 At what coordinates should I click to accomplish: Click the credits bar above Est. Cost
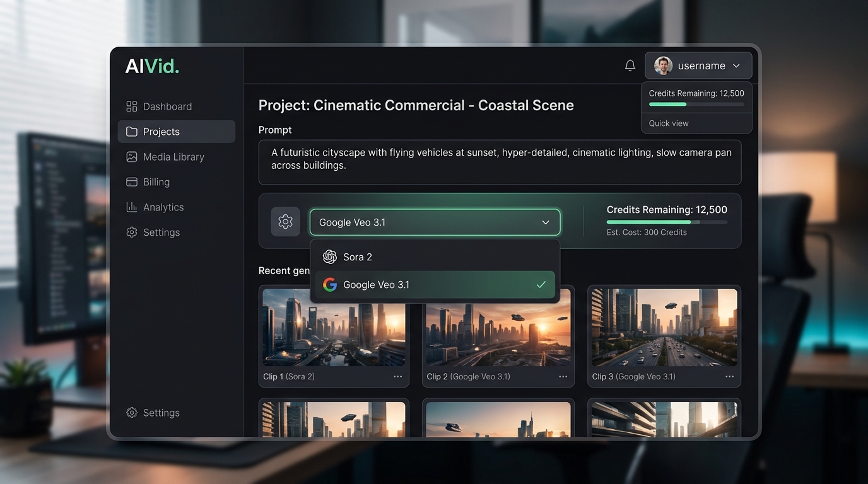coord(667,222)
